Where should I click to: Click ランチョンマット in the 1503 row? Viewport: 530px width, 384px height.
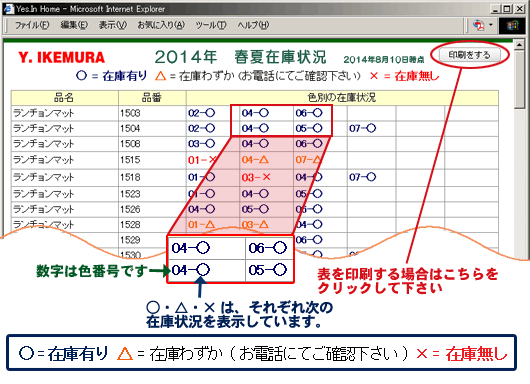pyautogui.click(x=43, y=113)
